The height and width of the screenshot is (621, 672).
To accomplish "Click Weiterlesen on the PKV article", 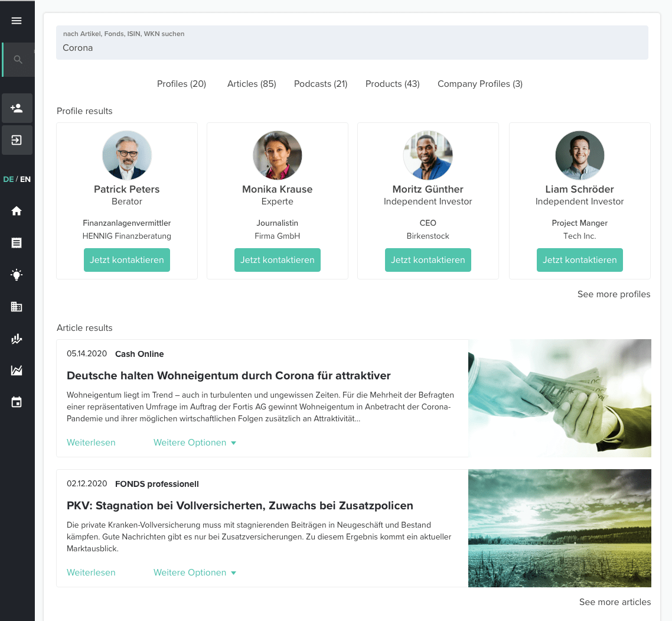I will (91, 573).
